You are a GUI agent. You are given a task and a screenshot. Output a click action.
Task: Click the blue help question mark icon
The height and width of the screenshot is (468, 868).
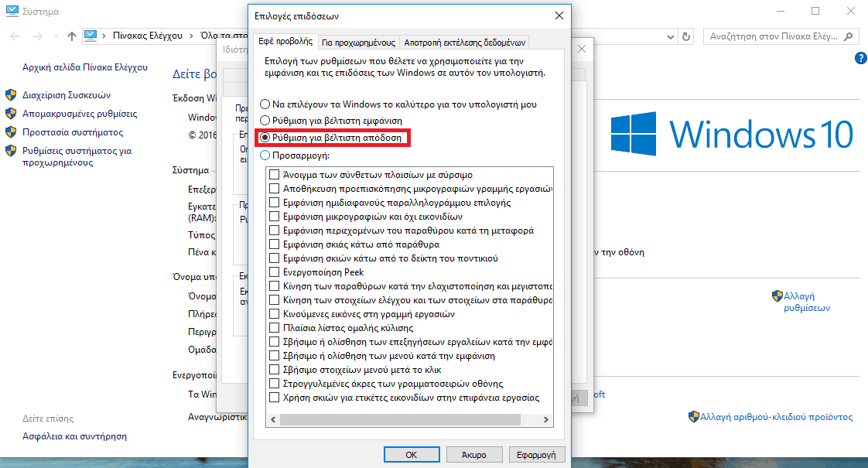[x=861, y=58]
